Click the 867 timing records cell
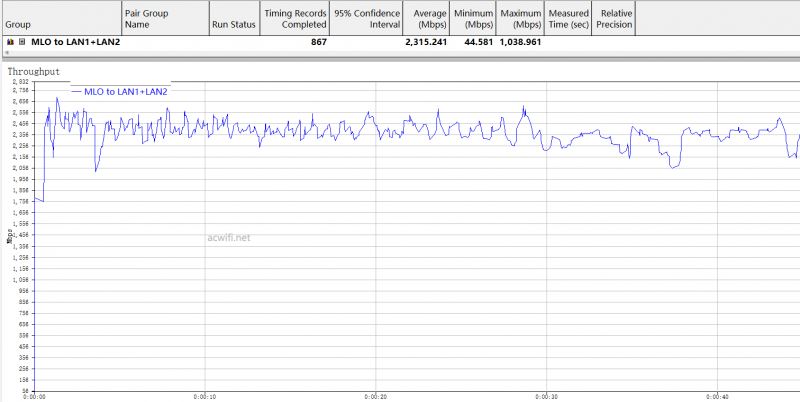800x402 pixels. (x=318, y=43)
